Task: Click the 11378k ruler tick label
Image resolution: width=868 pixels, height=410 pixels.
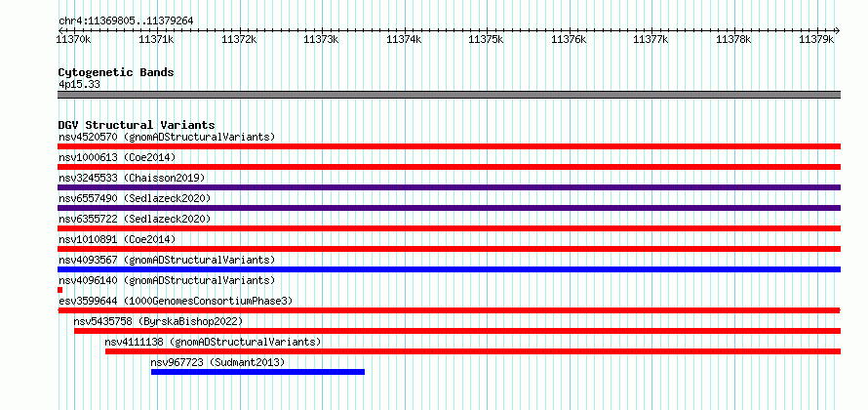Action: 733,39
